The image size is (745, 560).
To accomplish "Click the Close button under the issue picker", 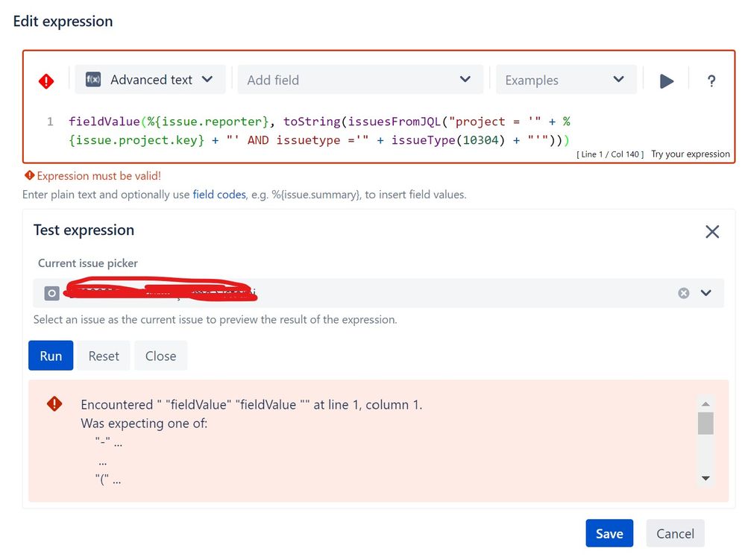I will pos(160,356).
